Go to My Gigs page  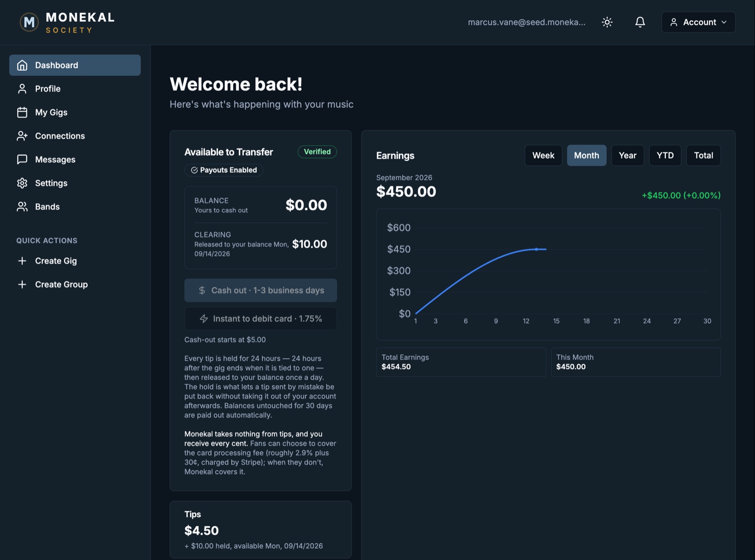click(75, 112)
